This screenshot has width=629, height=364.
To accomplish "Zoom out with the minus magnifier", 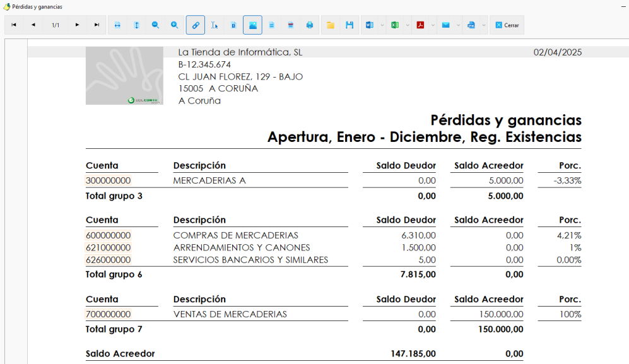I will pyautogui.click(x=155, y=25).
